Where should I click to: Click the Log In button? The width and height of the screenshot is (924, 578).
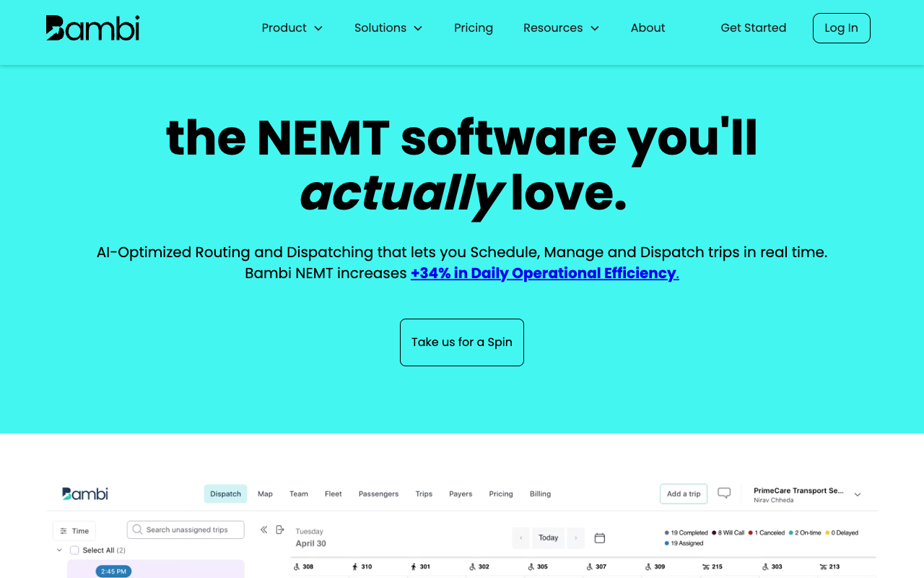tap(841, 28)
